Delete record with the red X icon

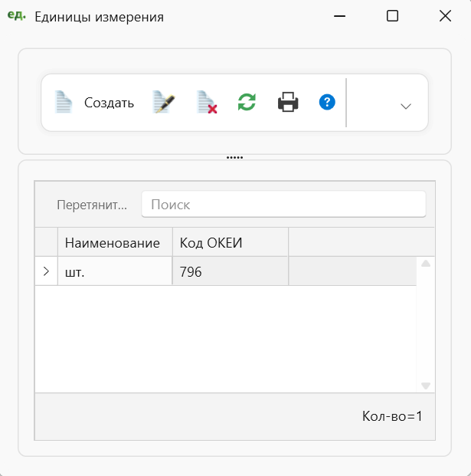tap(207, 102)
